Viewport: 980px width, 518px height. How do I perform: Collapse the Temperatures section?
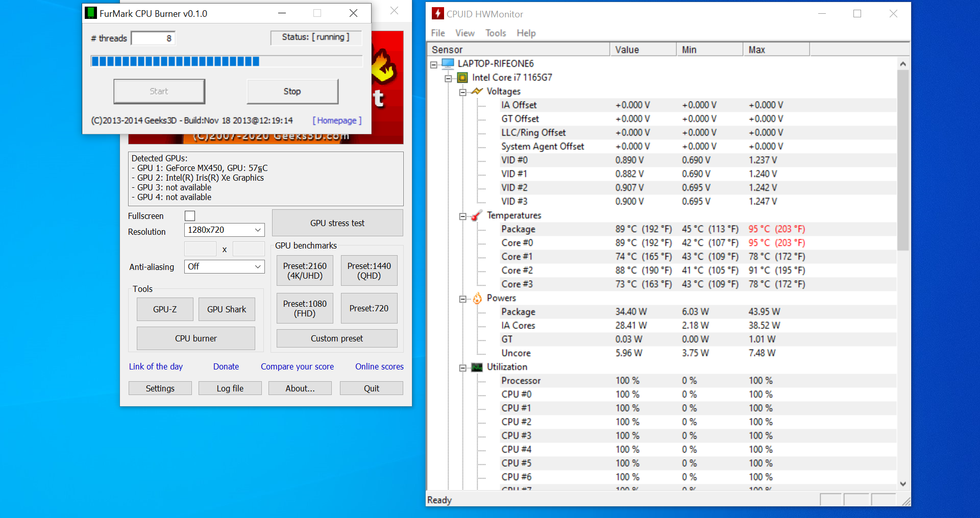coord(462,216)
